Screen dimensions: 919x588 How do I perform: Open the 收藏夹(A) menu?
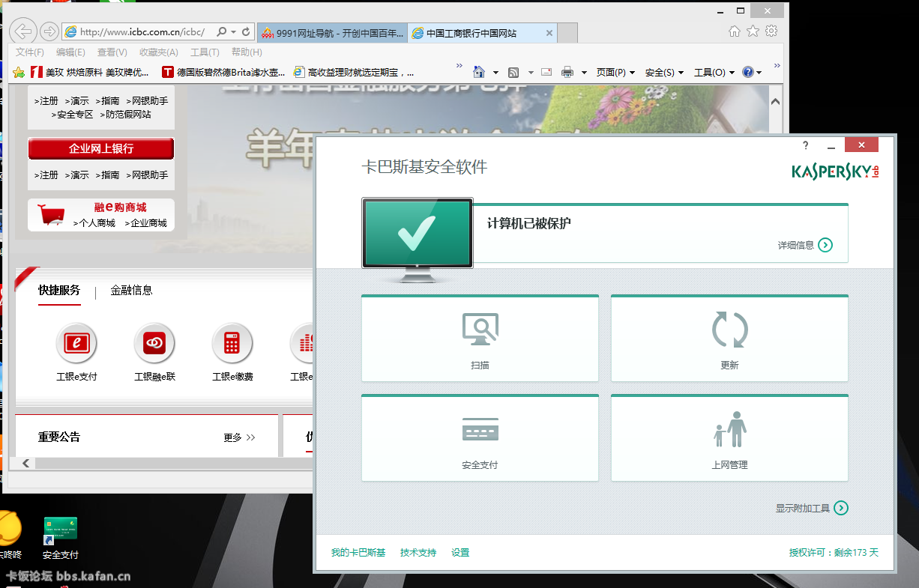159,52
